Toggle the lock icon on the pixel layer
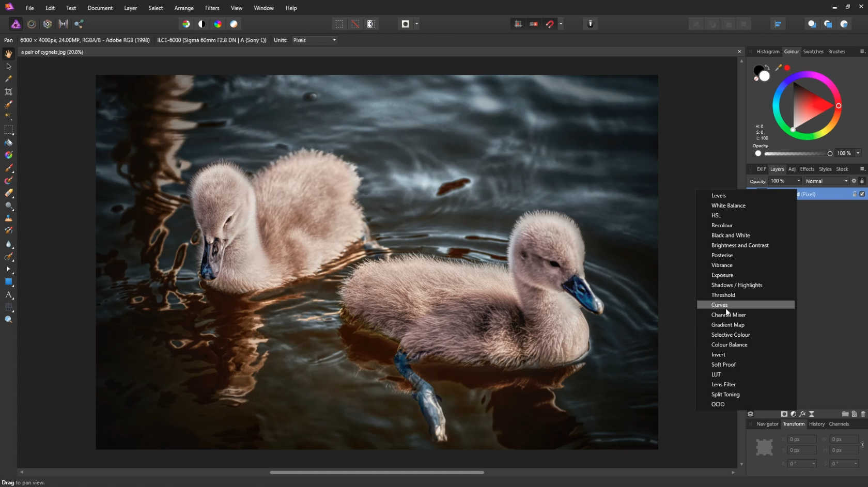The width and height of the screenshot is (868, 487). [855, 194]
